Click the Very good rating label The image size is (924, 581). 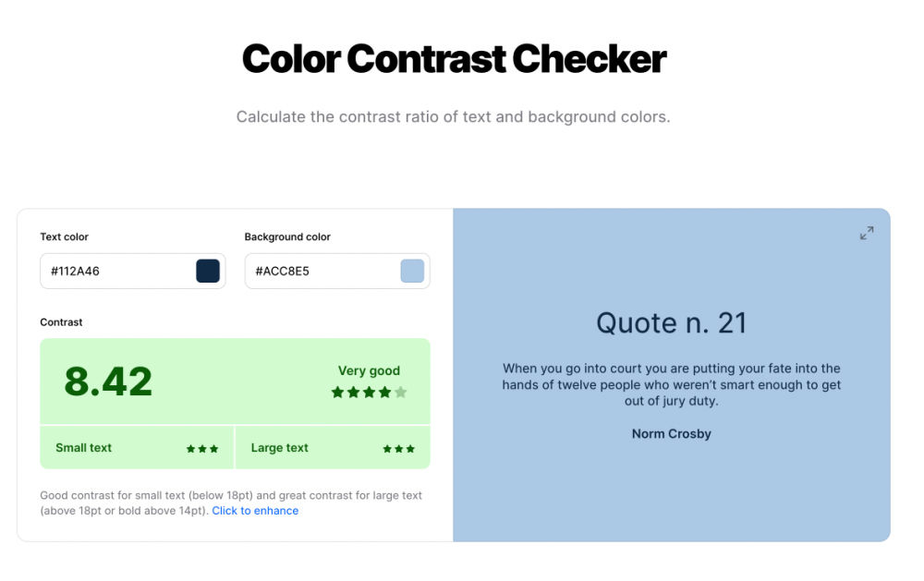[x=369, y=370]
